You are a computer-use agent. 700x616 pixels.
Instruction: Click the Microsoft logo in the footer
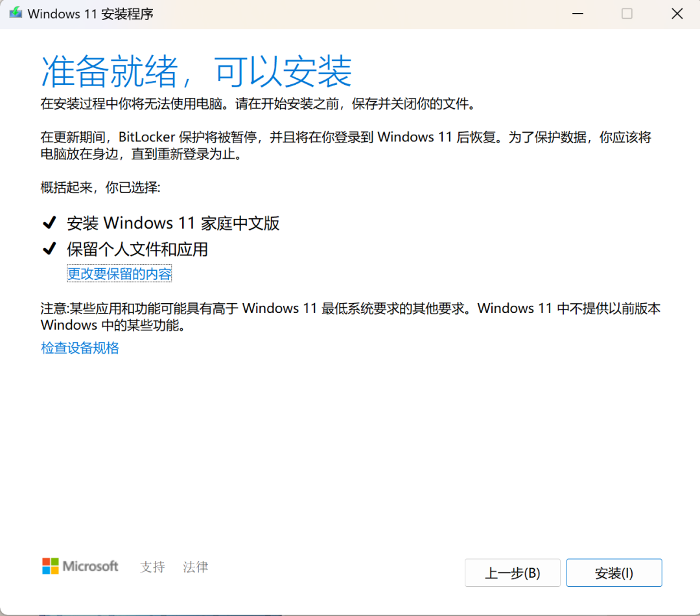pyautogui.click(x=80, y=566)
